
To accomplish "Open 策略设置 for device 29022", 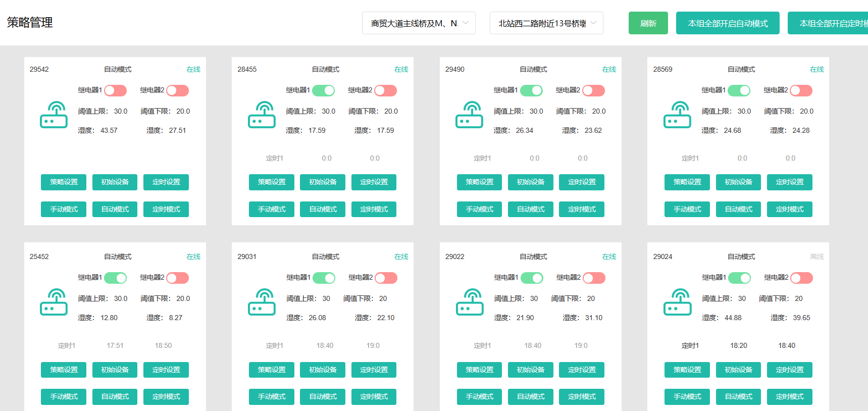I will 479,370.
